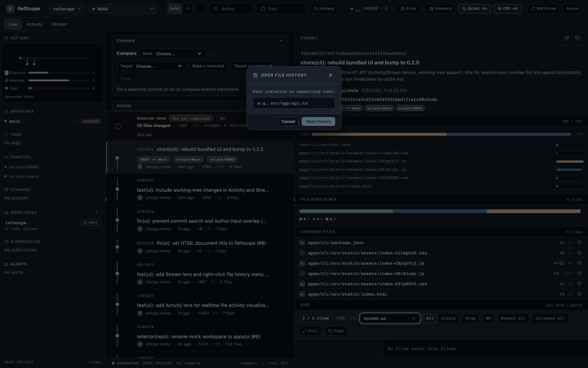Click the Pause button
Screen dimensions: 588x368
pos(572,9)
